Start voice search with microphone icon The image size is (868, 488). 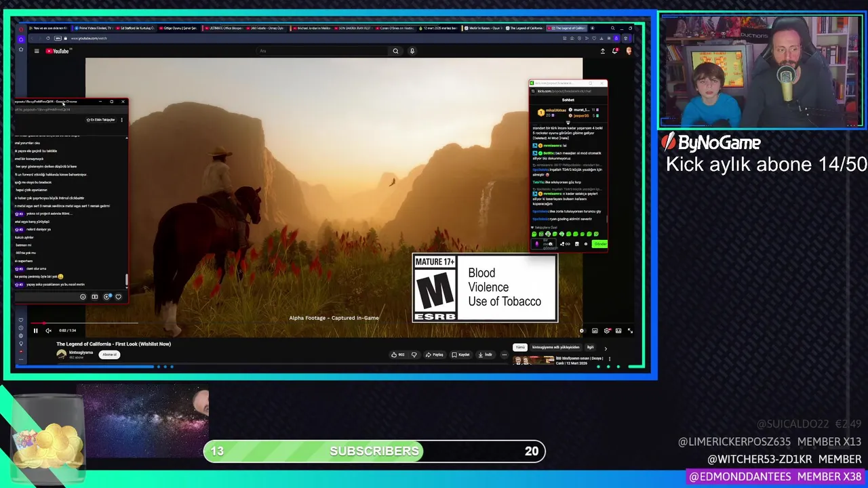click(x=412, y=51)
